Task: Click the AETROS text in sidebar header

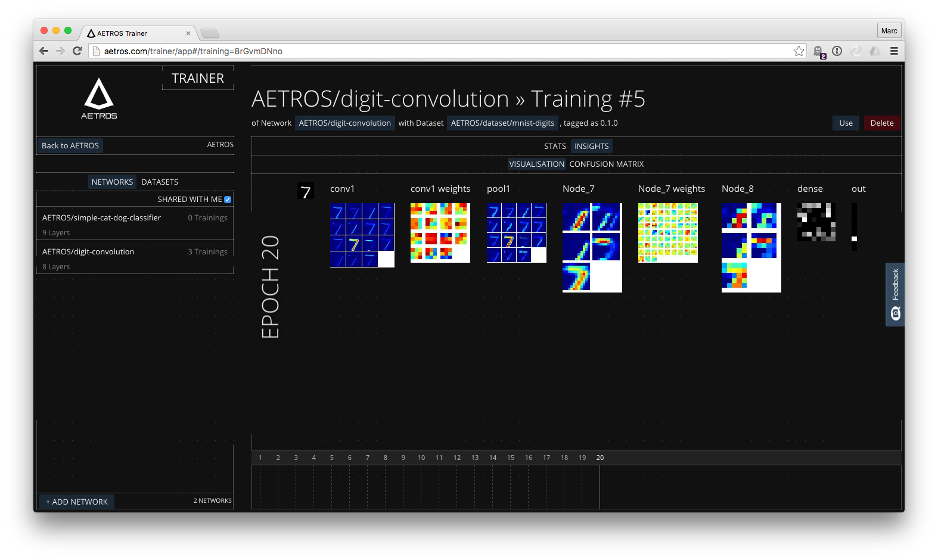Action: pos(220,145)
